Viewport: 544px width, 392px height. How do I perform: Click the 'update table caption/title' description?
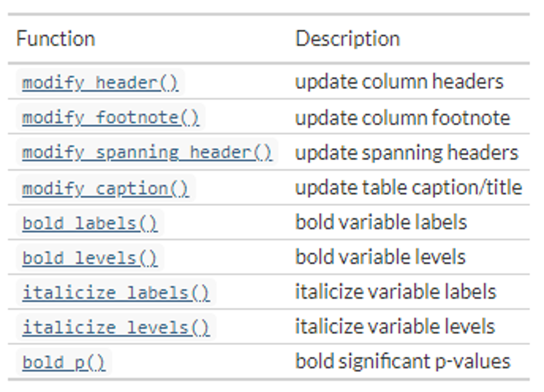coord(409,188)
